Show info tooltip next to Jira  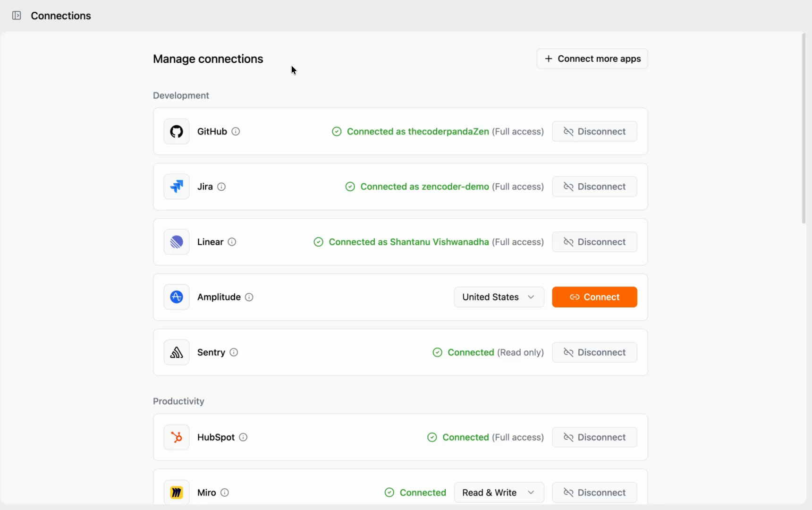pyautogui.click(x=221, y=187)
